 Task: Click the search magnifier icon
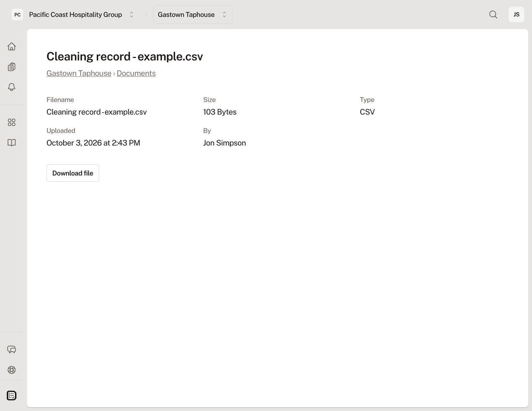(x=493, y=15)
